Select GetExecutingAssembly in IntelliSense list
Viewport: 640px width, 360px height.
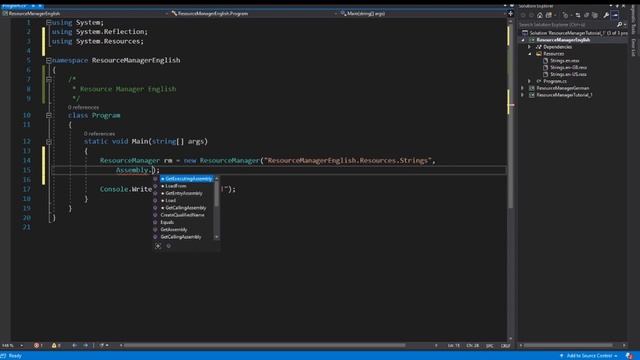(187, 179)
